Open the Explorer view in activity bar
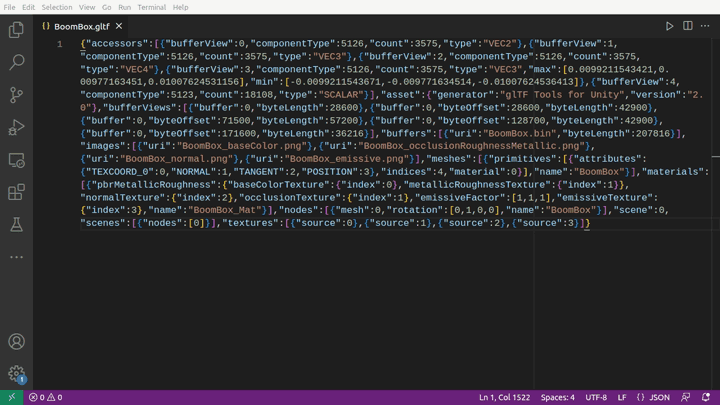The width and height of the screenshot is (720, 405). pyautogui.click(x=16, y=30)
